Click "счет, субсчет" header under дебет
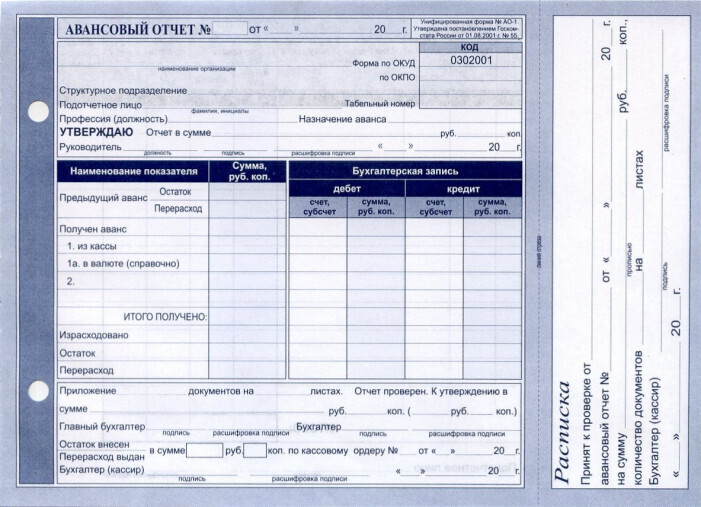This screenshot has height=507, width=701. click(319, 207)
